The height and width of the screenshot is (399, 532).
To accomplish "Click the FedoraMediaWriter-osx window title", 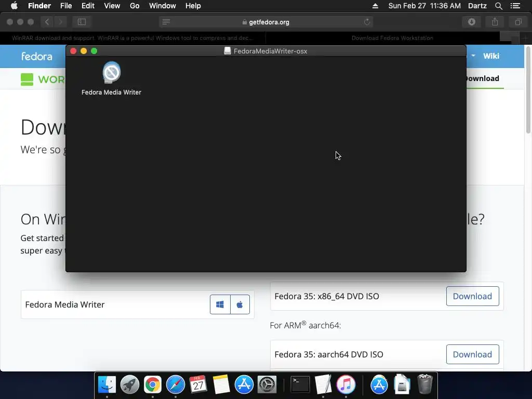I will [270, 51].
